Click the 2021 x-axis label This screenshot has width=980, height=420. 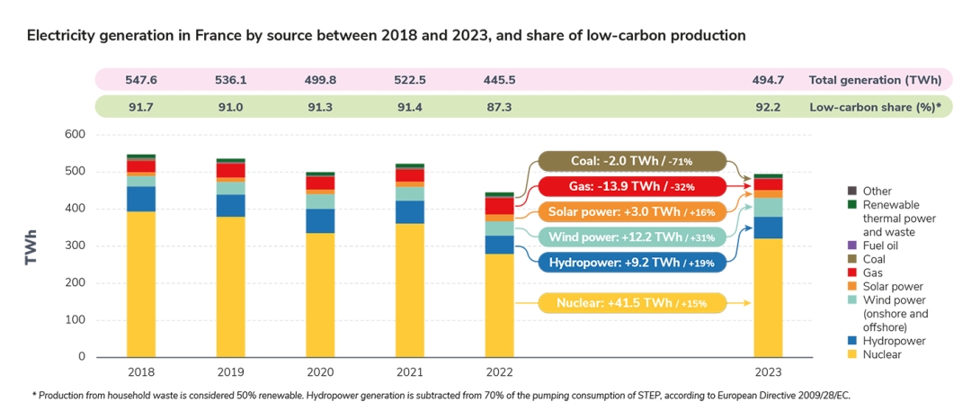click(x=410, y=372)
